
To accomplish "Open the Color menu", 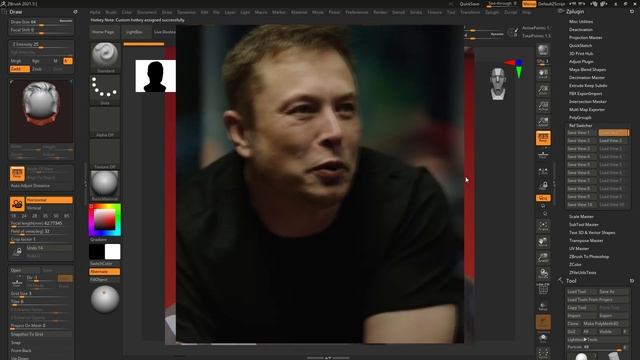I will point(127,12).
